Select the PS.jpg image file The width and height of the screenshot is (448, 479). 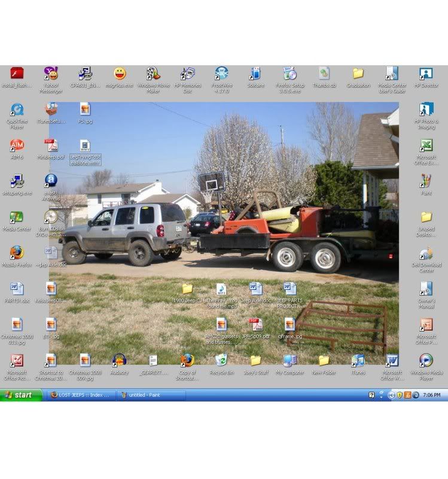[85, 110]
